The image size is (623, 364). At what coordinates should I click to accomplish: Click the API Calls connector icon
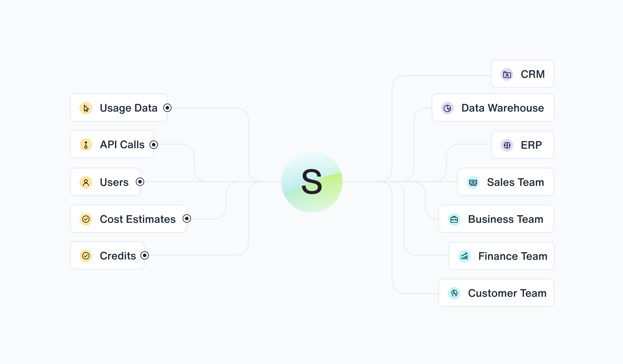(x=86, y=145)
